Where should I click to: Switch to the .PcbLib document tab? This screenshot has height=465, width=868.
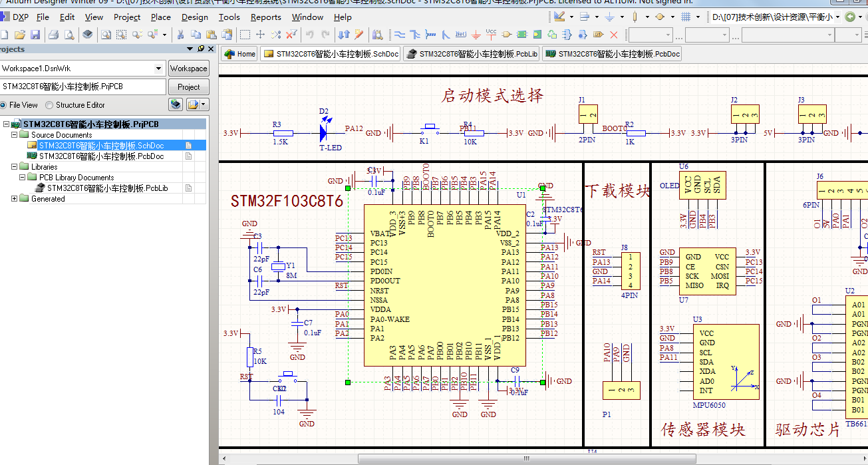tap(471, 55)
